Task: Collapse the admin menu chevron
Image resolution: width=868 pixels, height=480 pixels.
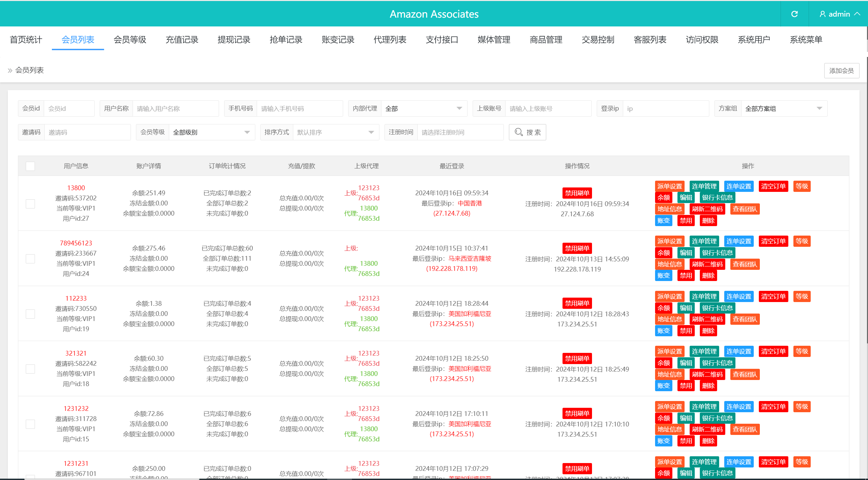Action: [x=857, y=14]
